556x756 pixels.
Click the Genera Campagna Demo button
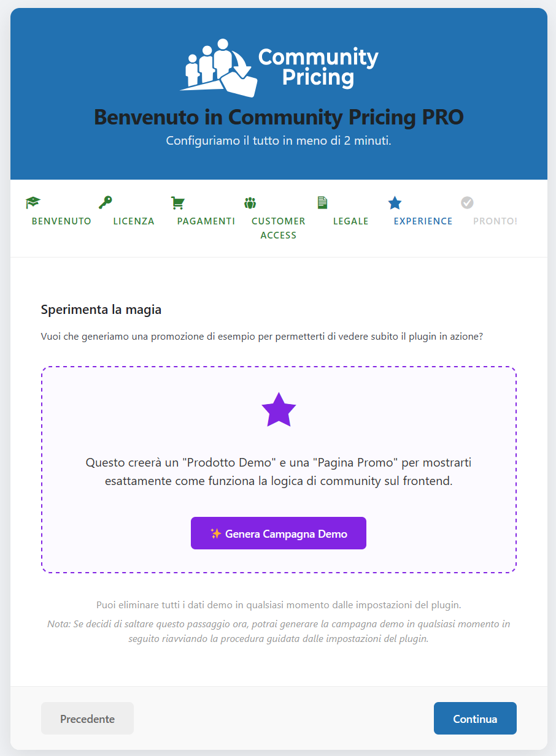pos(279,533)
